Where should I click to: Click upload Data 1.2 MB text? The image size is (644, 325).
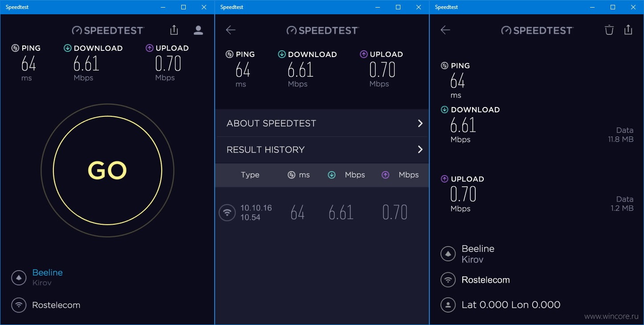pyautogui.click(x=622, y=204)
